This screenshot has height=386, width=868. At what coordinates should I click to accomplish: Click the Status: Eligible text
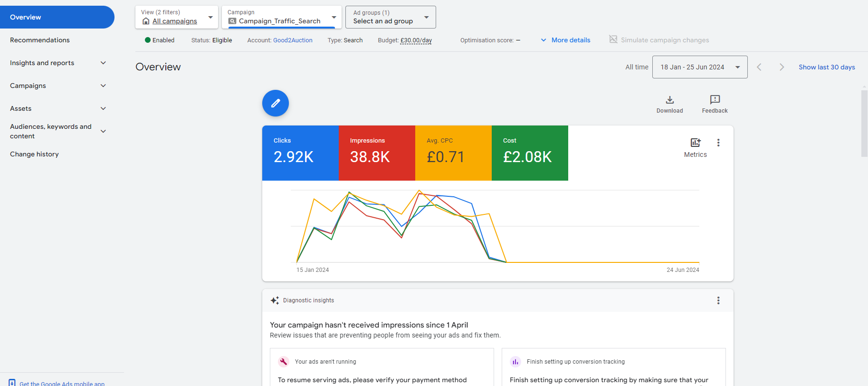pos(212,40)
